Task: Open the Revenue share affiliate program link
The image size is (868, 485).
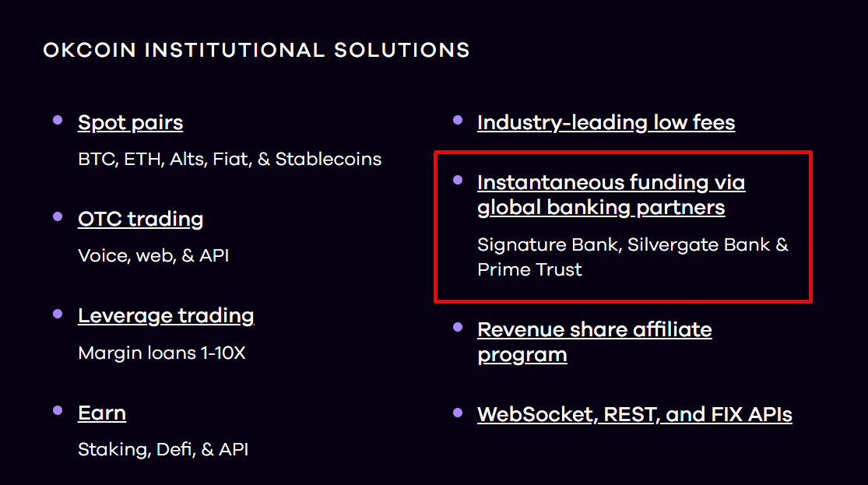Action: pyautogui.click(x=594, y=342)
